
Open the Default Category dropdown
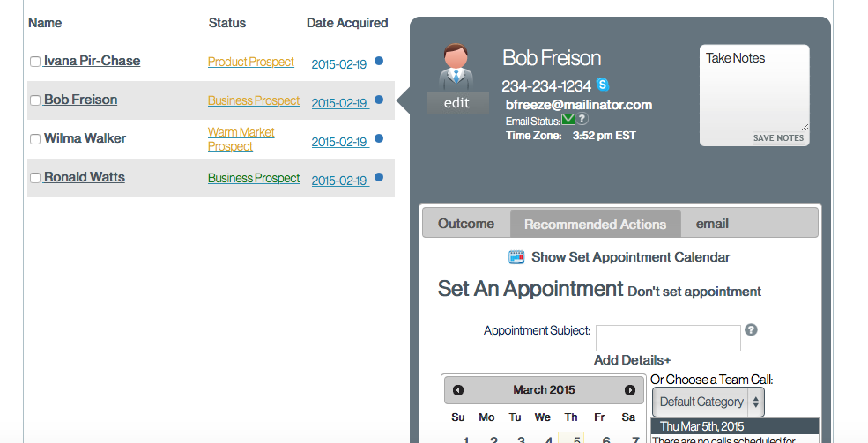(x=708, y=402)
